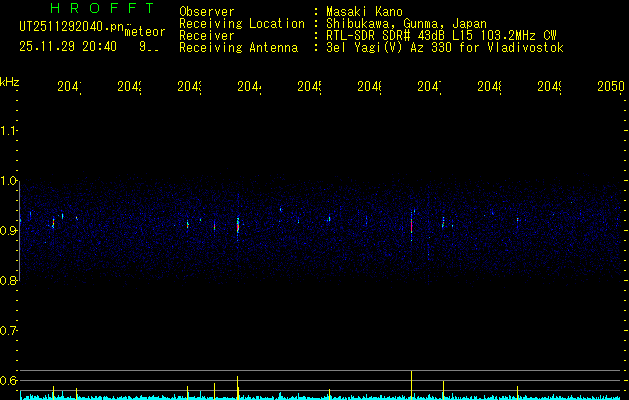
Task: Click the 2050 time axis label
Action: tap(611, 87)
